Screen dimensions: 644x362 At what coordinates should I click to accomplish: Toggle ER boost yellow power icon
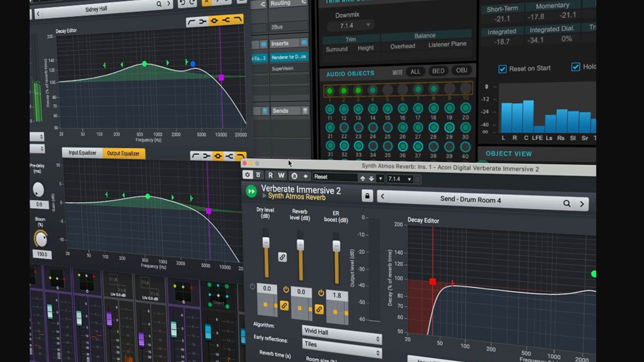point(321,293)
